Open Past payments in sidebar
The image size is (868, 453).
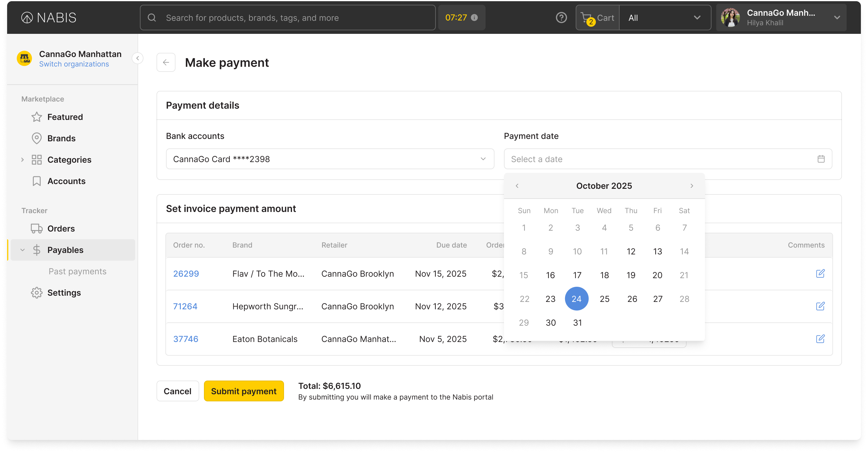[x=77, y=271]
